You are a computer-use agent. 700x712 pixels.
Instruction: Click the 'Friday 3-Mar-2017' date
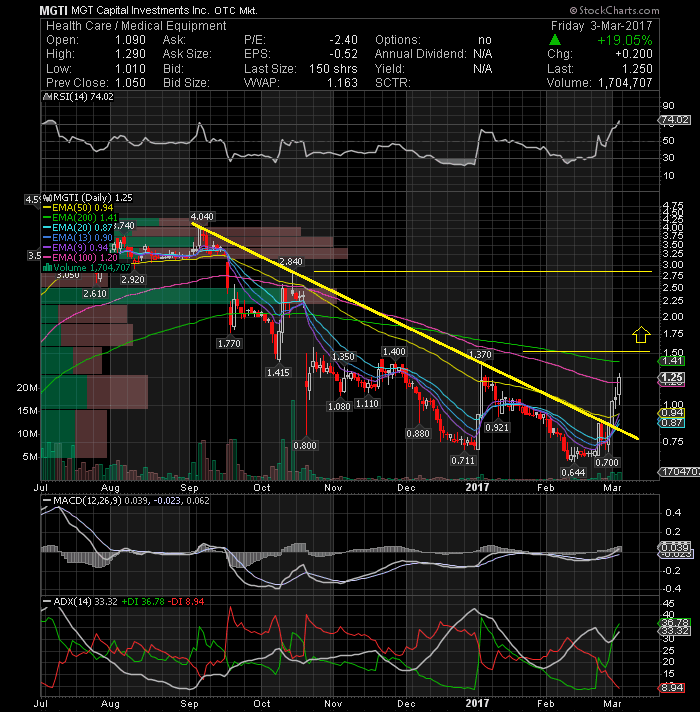pyautogui.click(x=601, y=26)
